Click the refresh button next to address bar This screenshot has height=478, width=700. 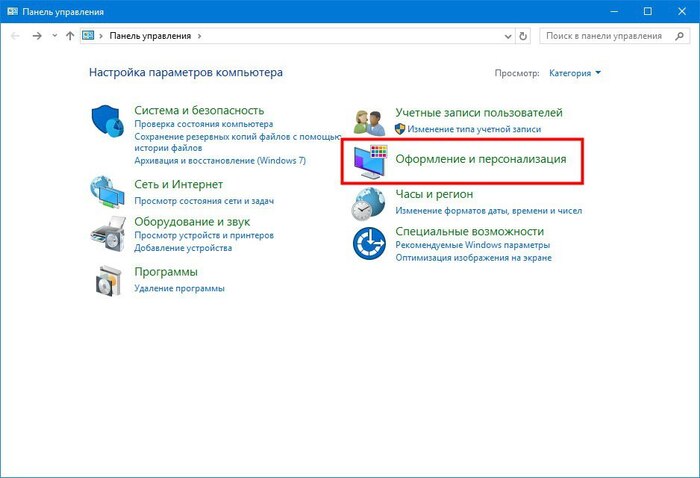click(x=523, y=36)
